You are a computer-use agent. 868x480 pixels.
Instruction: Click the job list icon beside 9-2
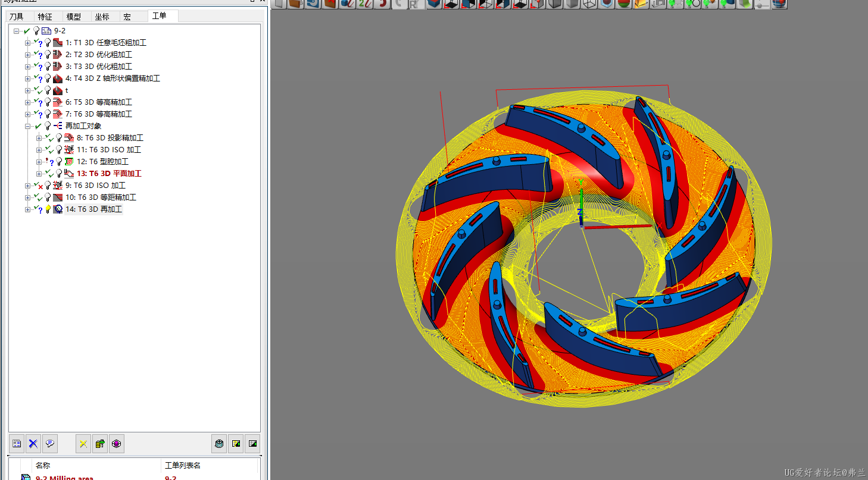(x=46, y=31)
